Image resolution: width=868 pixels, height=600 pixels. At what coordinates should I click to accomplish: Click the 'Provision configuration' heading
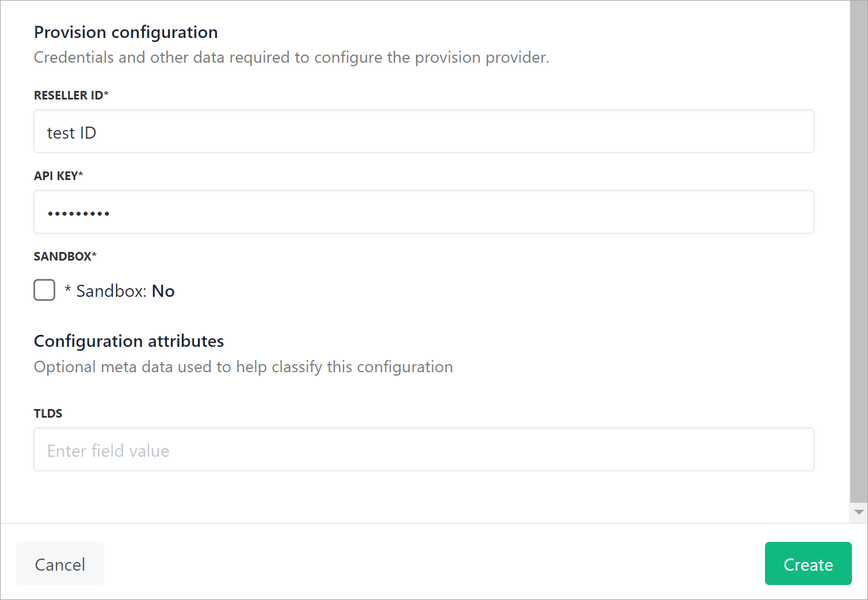(x=126, y=32)
